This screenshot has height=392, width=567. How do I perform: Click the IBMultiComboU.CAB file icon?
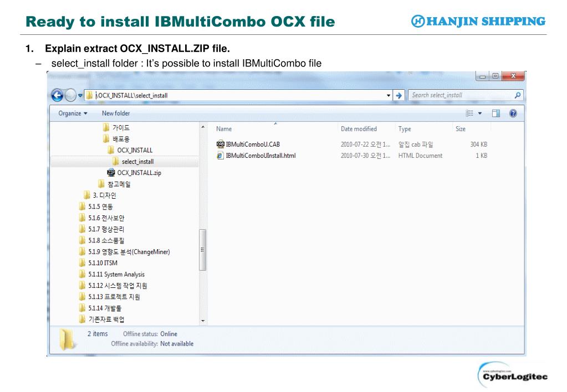click(220, 144)
